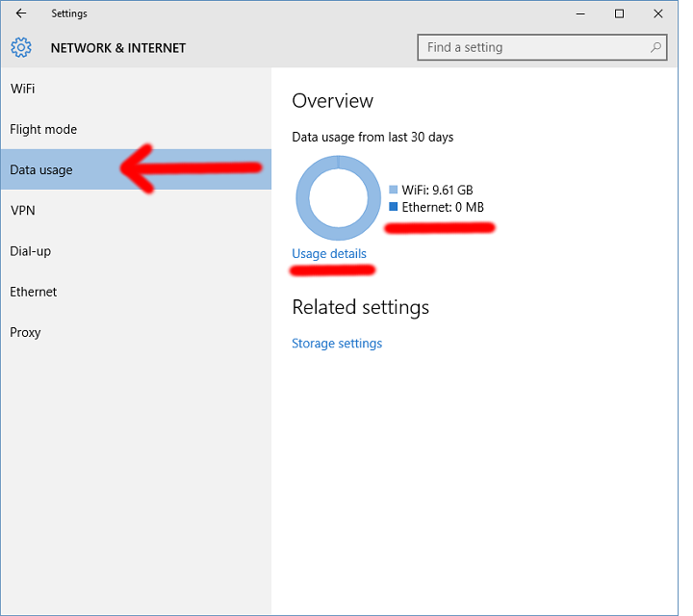This screenshot has width=693, height=616.
Task: Minimize the Settings window
Action: pos(580,13)
